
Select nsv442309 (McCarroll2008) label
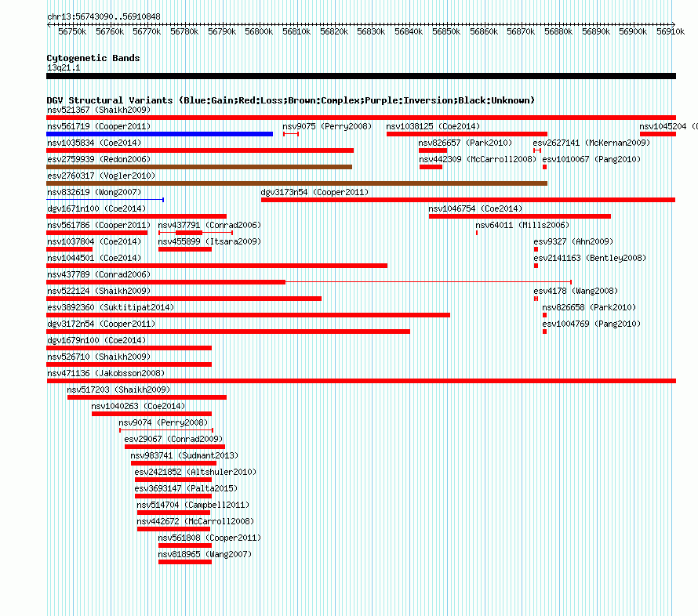(x=477, y=159)
